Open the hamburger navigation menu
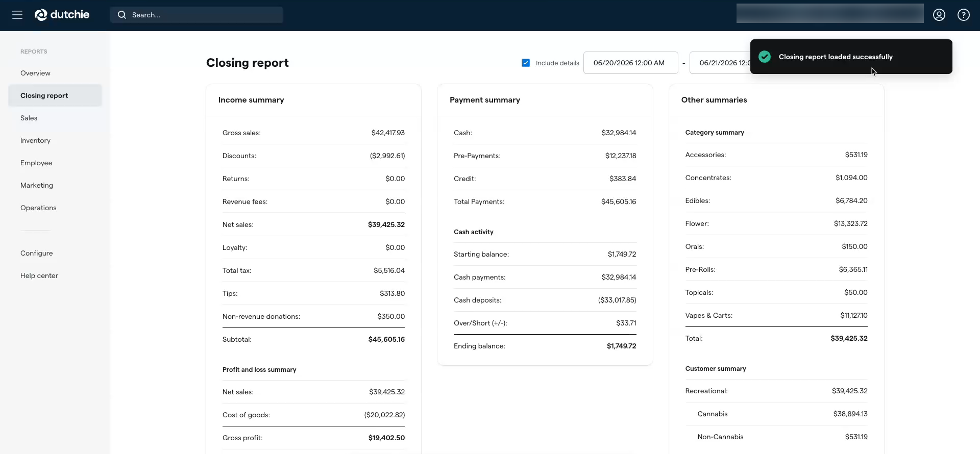 click(17, 15)
